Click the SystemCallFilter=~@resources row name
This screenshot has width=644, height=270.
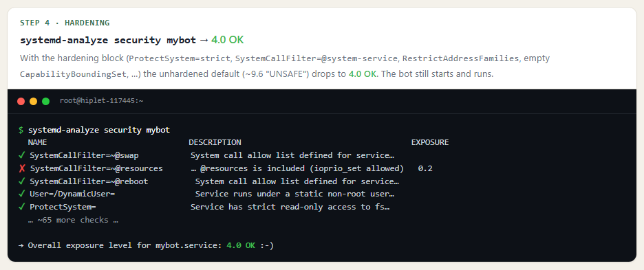[x=96, y=168]
